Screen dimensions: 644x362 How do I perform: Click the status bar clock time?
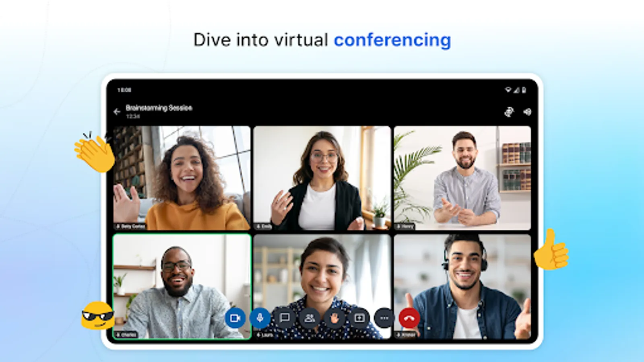124,90
